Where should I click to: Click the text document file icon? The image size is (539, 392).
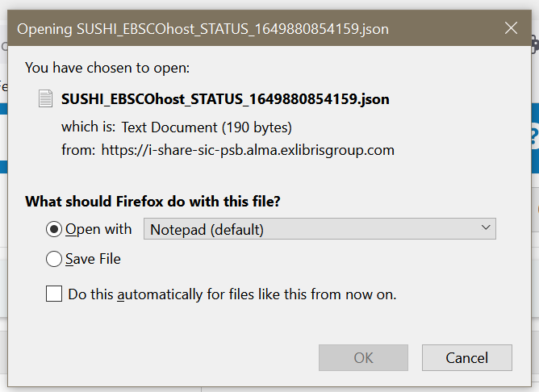(x=45, y=98)
